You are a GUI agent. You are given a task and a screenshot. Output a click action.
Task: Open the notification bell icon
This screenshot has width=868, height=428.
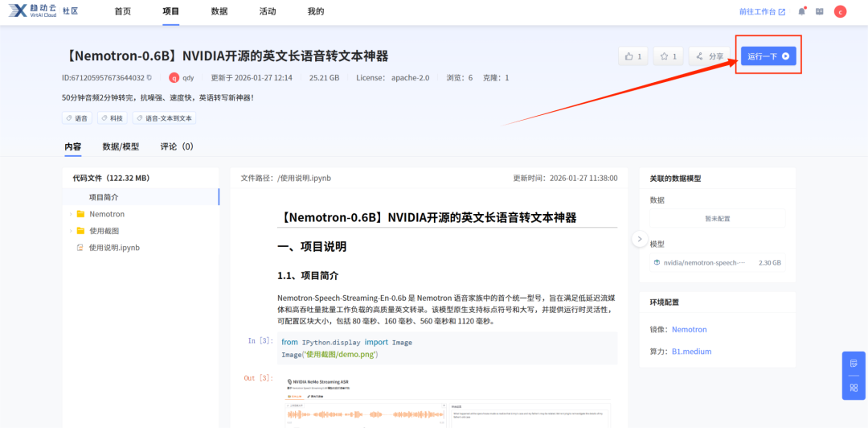801,11
